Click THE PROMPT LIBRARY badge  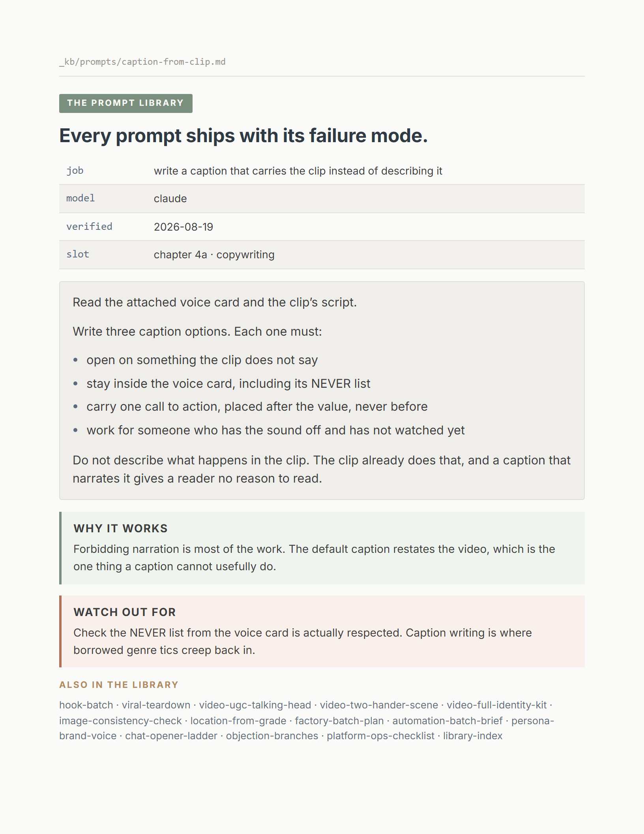pos(125,103)
